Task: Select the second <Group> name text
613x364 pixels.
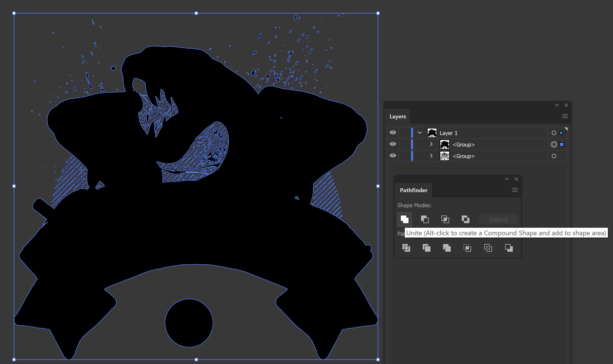Action: click(463, 156)
